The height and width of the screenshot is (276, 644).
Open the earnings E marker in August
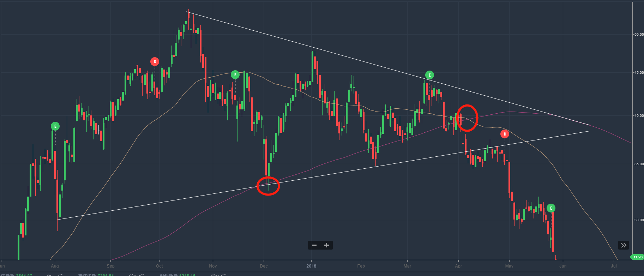[x=55, y=126]
